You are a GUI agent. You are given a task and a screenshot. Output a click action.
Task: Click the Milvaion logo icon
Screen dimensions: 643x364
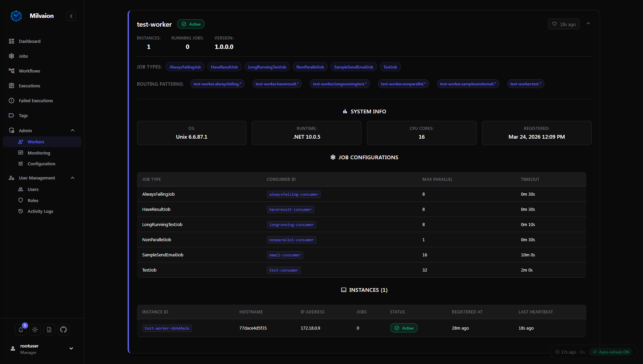pos(16,16)
